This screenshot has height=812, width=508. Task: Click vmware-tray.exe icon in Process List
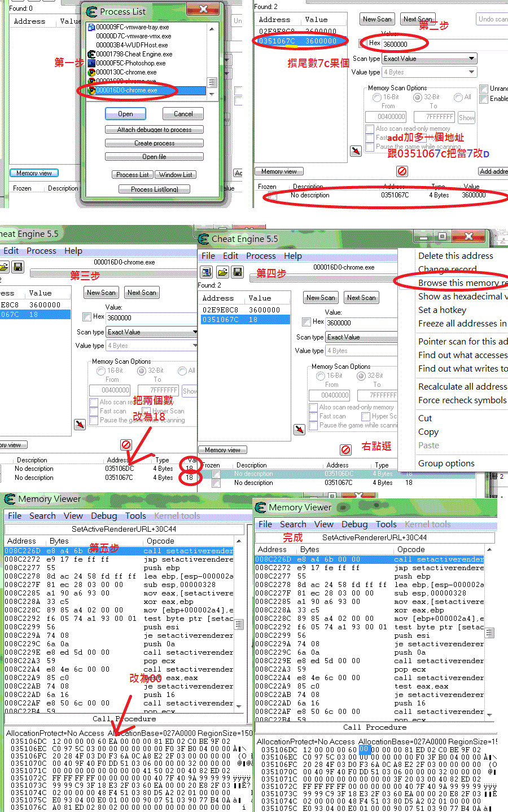click(x=91, y=27)
